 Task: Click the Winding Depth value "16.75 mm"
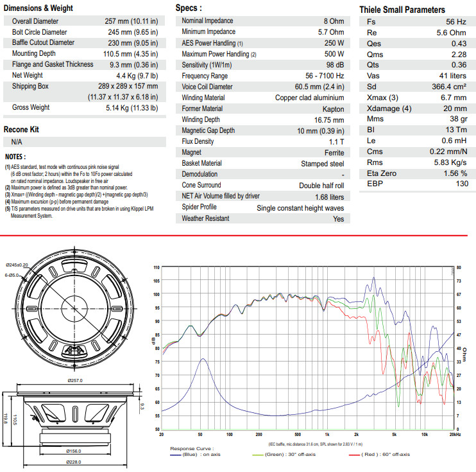point(329,120)
